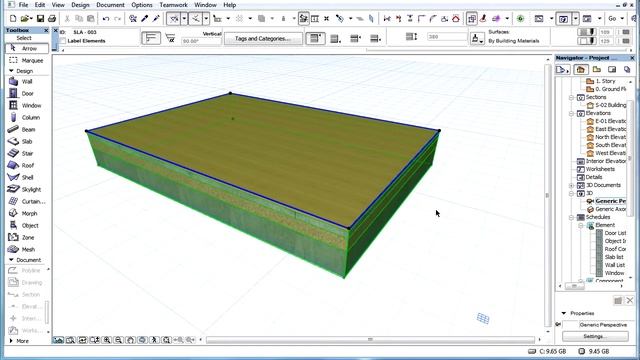This screenshot has width=640, height=360.
Task: Collapse the Sections tree node
Action: tap(571, 98)
